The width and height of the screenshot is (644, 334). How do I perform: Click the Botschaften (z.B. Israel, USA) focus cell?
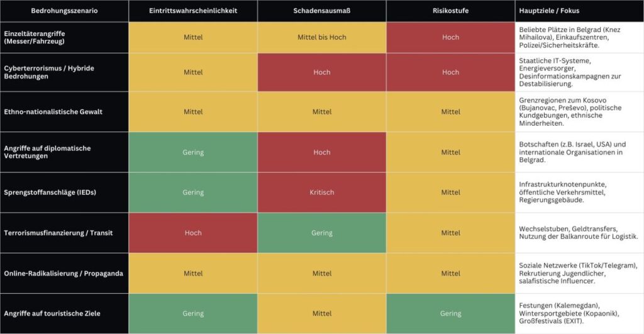[578, 152]
